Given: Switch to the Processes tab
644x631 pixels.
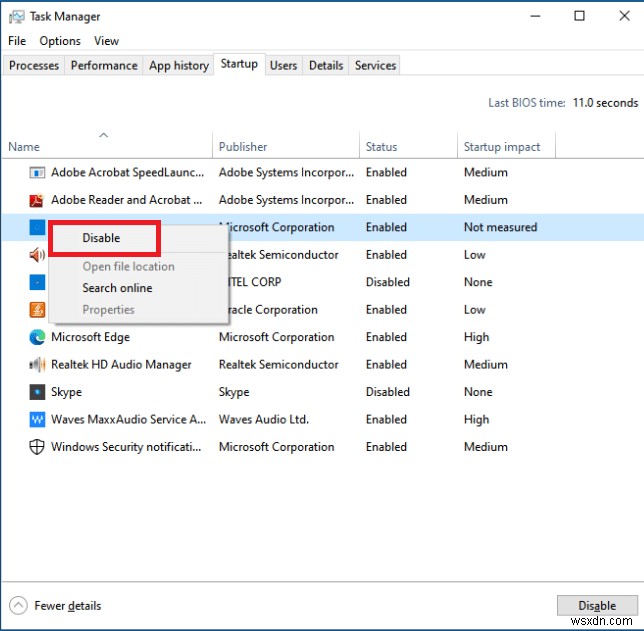Looking at the screenshot, I should 34,65.
